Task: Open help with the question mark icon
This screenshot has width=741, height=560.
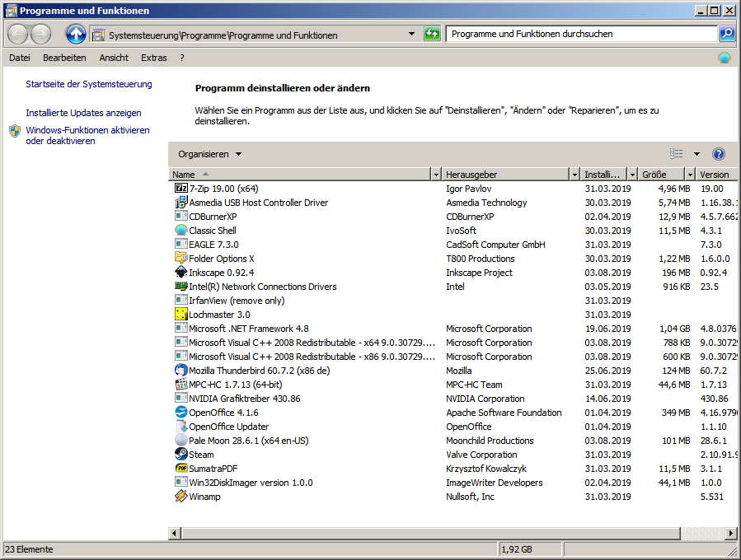Action: click(x=718, y=154)
